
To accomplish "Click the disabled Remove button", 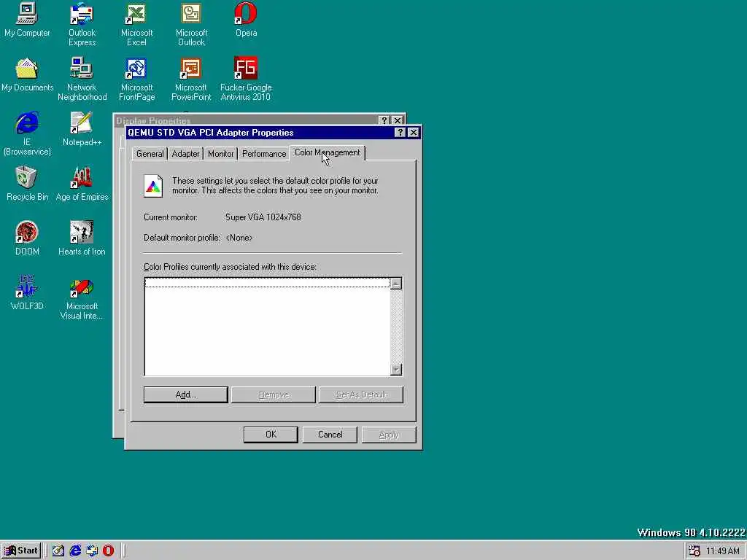I will coord(274,394).
